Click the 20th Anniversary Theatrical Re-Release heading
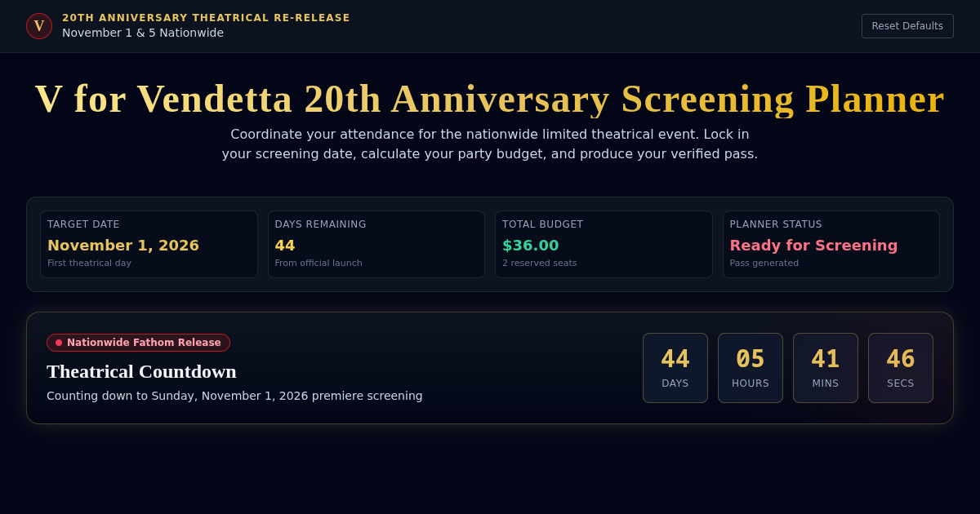The width and height of the screenshot is (980, 514). coord(206,18)
